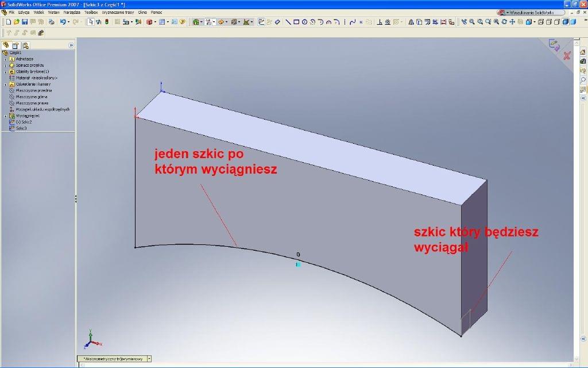Open the ConfigurationManager tab
588x368 pixels.
[25, 45]
